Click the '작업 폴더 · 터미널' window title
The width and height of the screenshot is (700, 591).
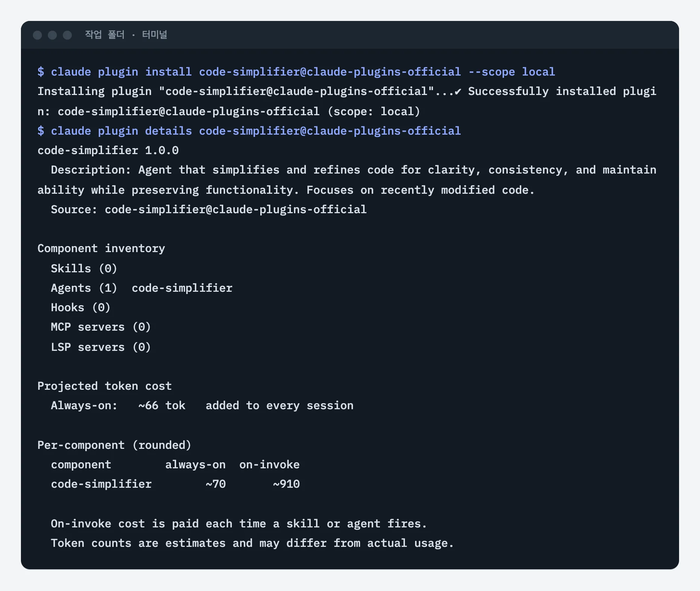tap(126, 35)
